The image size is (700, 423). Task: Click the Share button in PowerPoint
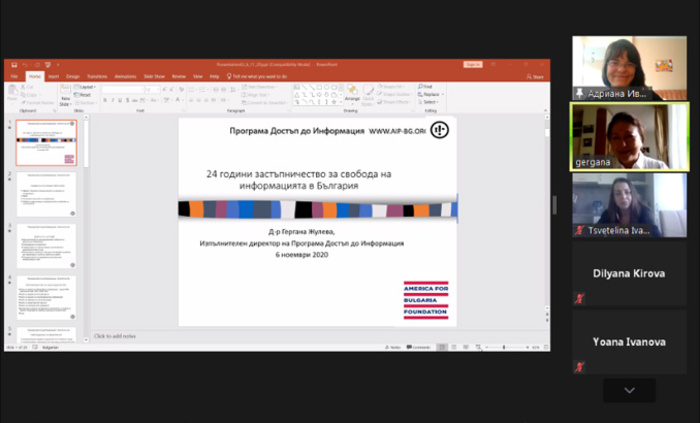click(538, 76)
